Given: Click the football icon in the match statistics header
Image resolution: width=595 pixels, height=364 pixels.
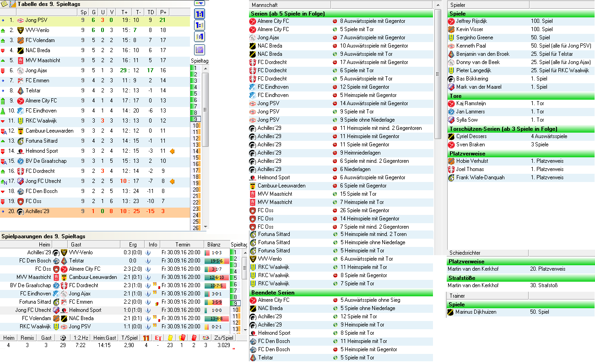Looking at the screenshot, I should coord(63,337).
